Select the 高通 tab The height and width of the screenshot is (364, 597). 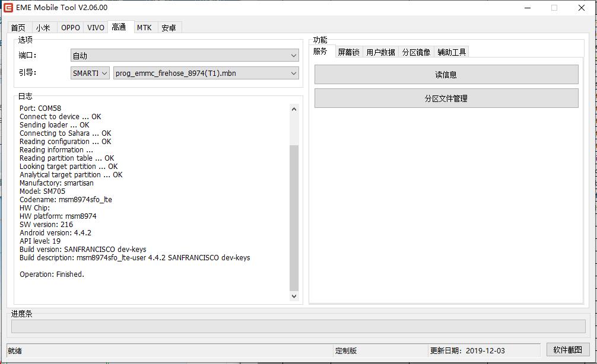coord(119,27)
